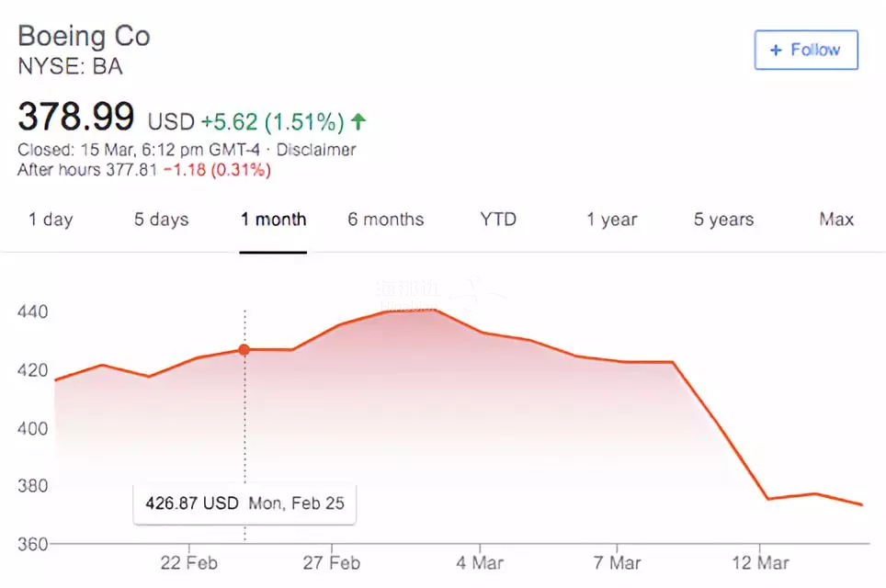This screenshot has height=588, width=886.
Task: Show the Max time range
Action: [x=836, y=220]
